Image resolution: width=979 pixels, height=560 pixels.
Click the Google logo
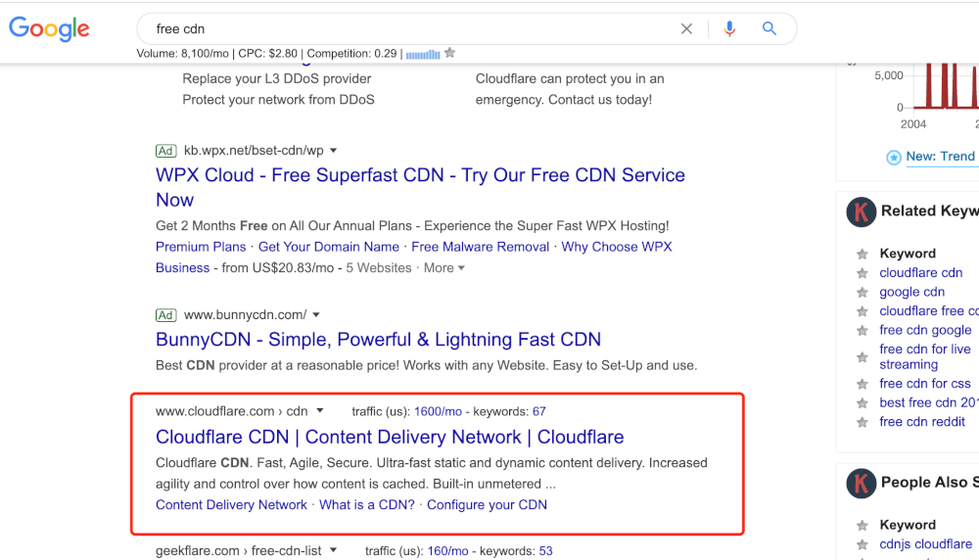click(49, 28)
